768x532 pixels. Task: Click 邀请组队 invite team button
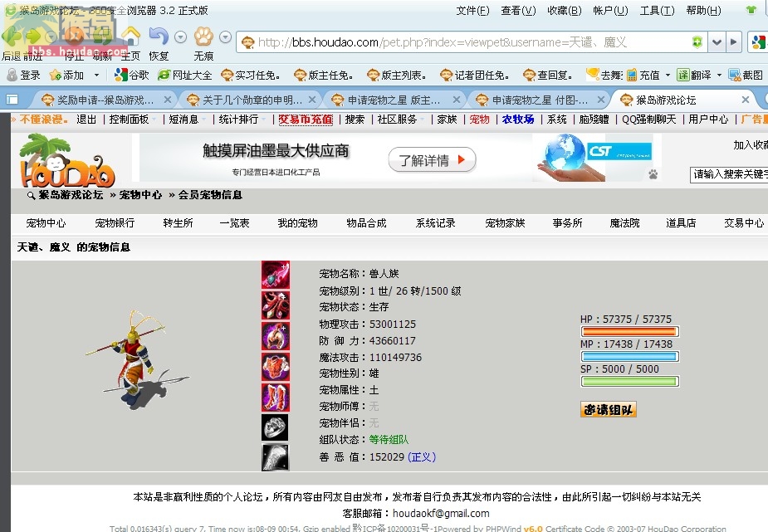(x=608, y=409)
